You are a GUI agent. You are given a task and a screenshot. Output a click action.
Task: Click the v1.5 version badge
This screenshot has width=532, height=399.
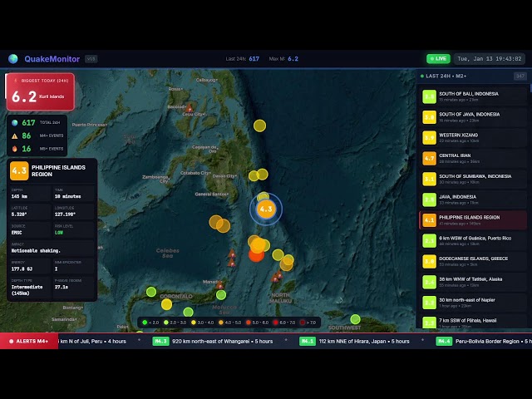click(x=91, y=59)
